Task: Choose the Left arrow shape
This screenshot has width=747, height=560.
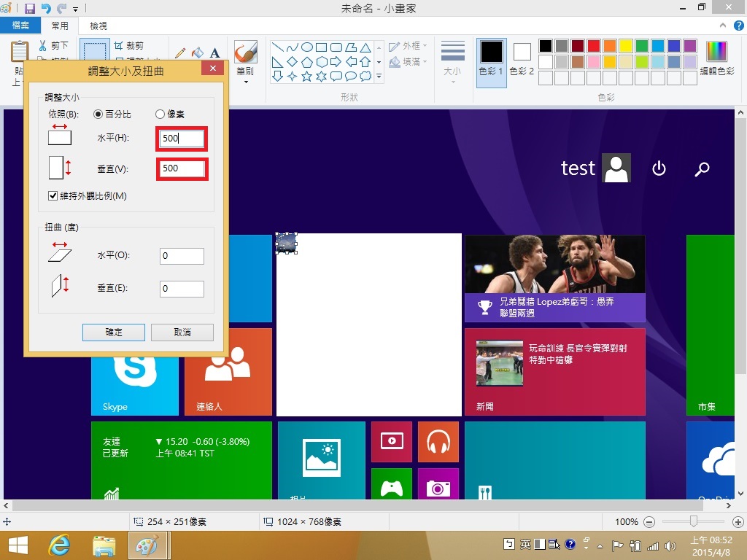Action: (x=351, y=62)
